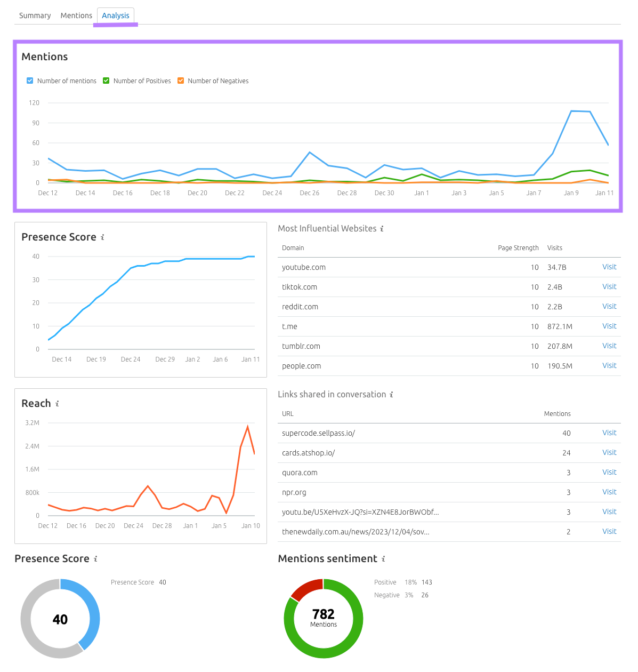Click Presence Score 40 legend label
The width and height of the screenshot is (638, 672).
tap(139, 582)
